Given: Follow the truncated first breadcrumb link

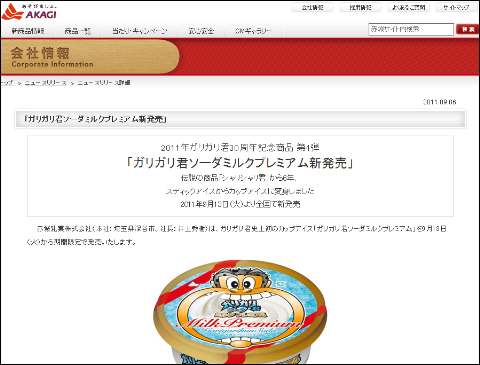Looking at the screenshot, I should coord(7,83).
